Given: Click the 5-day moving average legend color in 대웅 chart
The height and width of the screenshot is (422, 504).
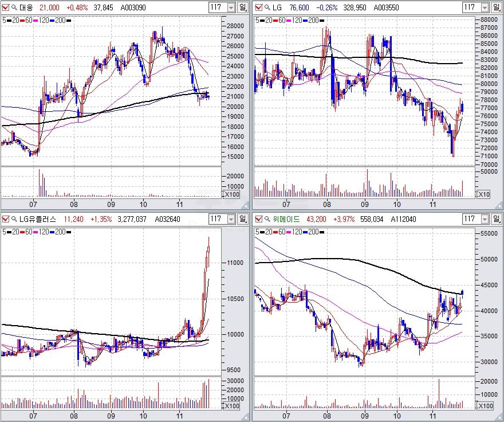Looking at the screenshot, I should tap(9, 20).
